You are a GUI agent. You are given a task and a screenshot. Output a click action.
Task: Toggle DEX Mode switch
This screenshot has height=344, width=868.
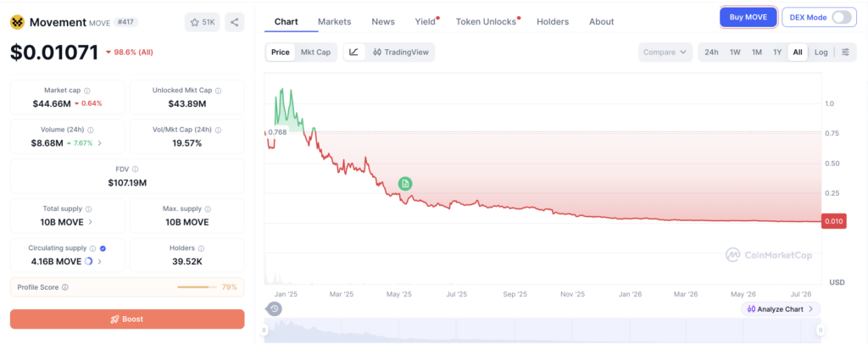coord(842,17)
